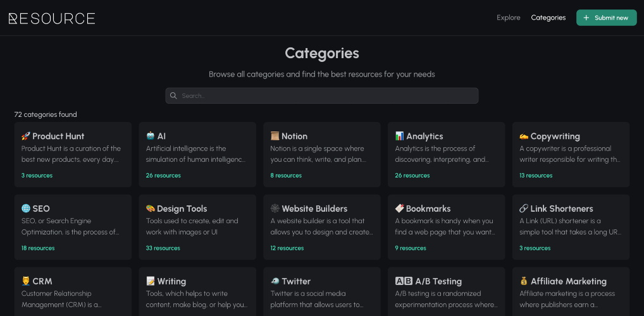Open the Design Tools category title
Viewport: 644px width, 316px height.
coord(182,209)
